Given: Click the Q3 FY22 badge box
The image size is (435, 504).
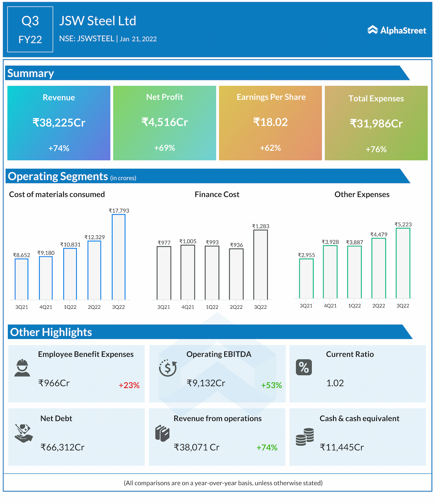Looking at the screenshot, I should [30, 30].
